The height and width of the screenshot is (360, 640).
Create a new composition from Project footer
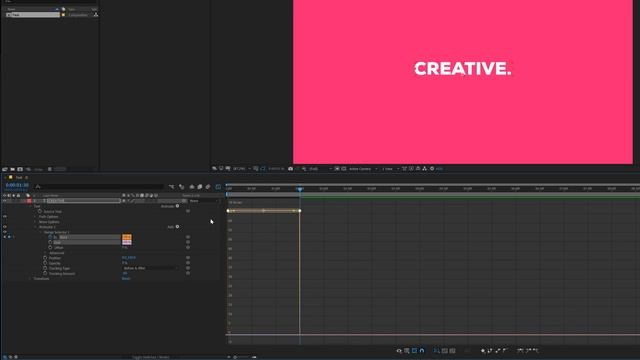20,169
